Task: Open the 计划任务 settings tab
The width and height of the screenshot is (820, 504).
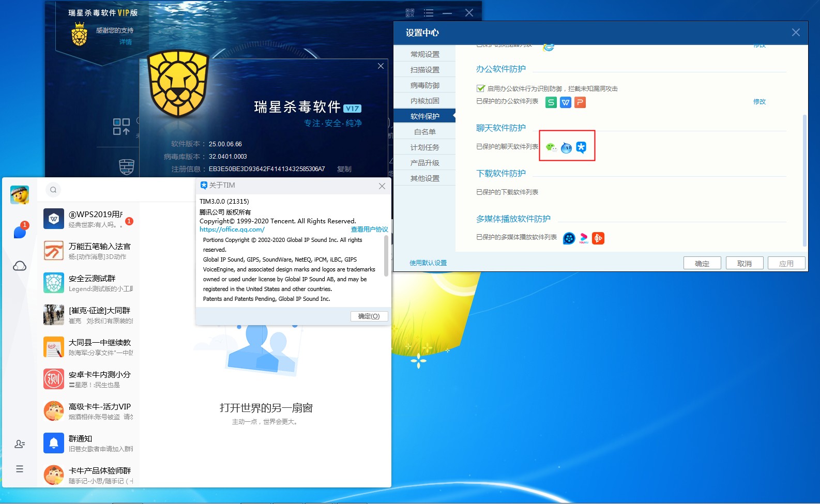Action: [x=424, y=147]
